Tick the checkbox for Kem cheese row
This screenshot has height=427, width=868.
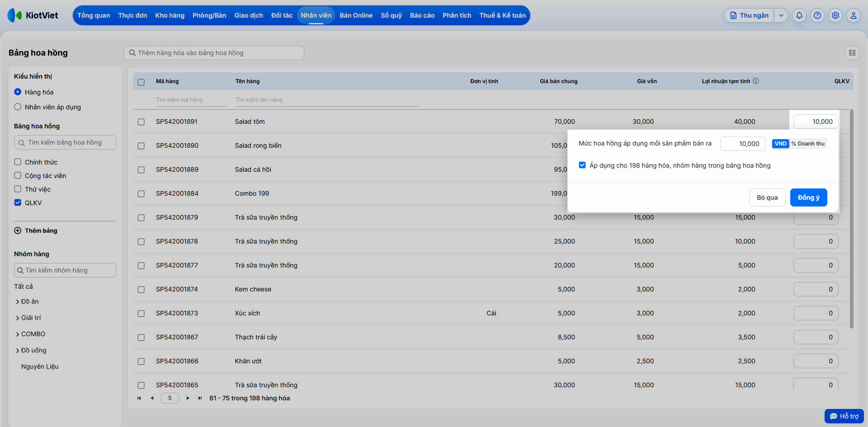pos(141,290)
